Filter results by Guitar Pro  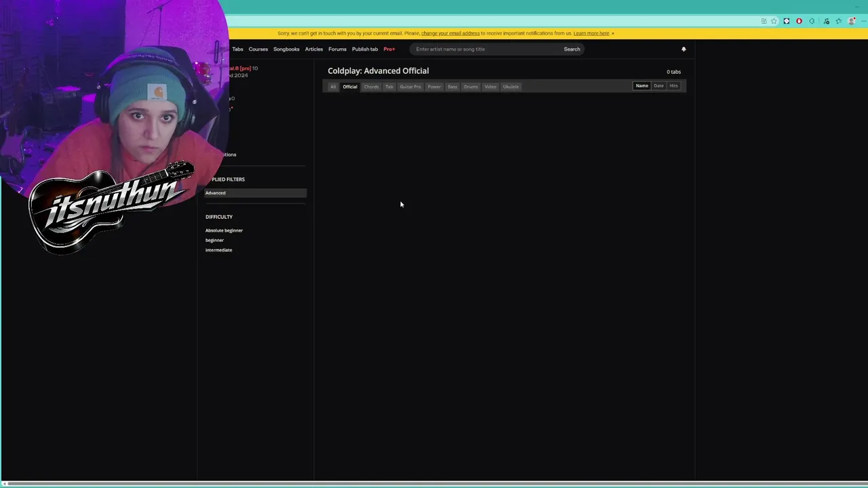pyautogui.click(x=410, y=87)
